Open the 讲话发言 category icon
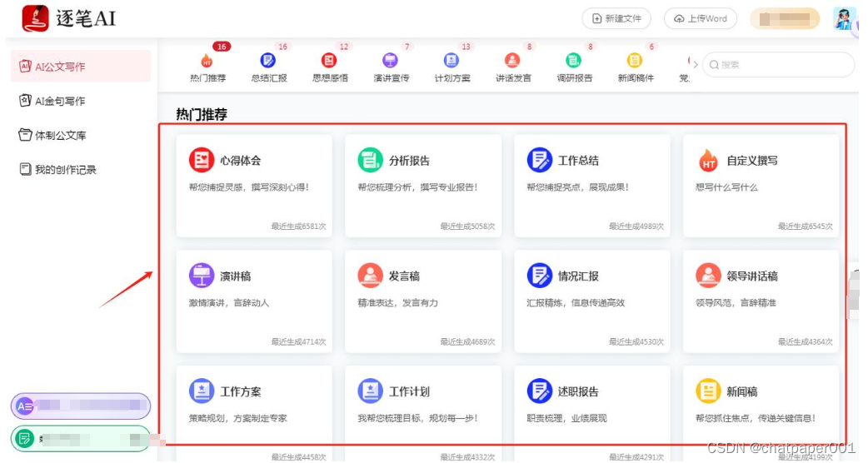The height and width of the screenshot is (463, 868). pyautogui.click(x=512, y=60)
